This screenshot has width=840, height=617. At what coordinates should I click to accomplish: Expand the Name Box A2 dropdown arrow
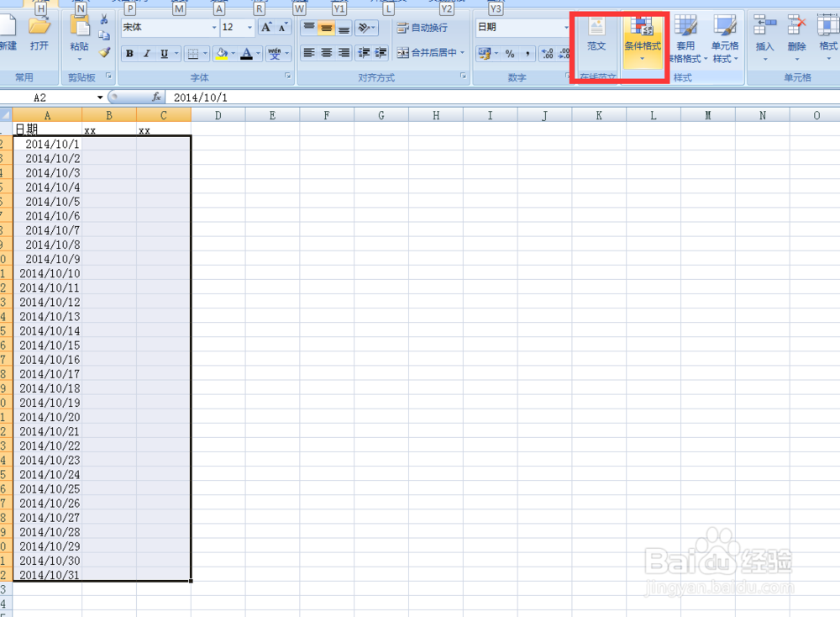tap(100, 98)
